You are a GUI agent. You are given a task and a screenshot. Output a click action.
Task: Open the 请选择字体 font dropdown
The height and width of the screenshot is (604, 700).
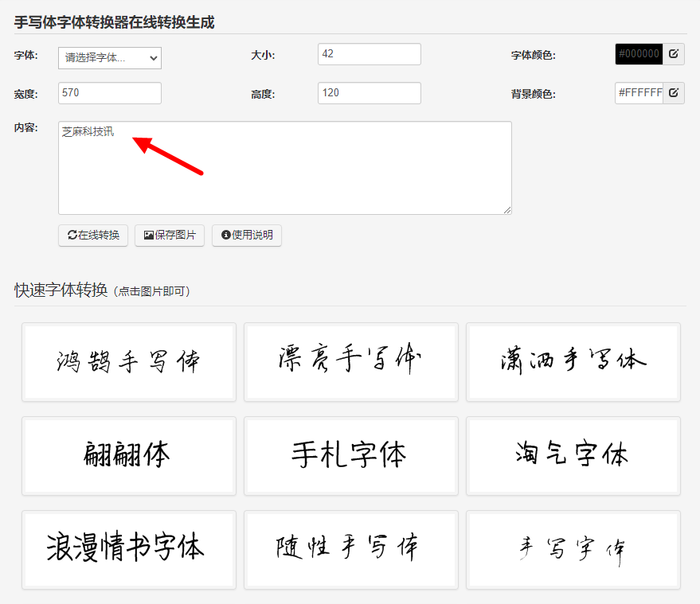pos(109,58)
